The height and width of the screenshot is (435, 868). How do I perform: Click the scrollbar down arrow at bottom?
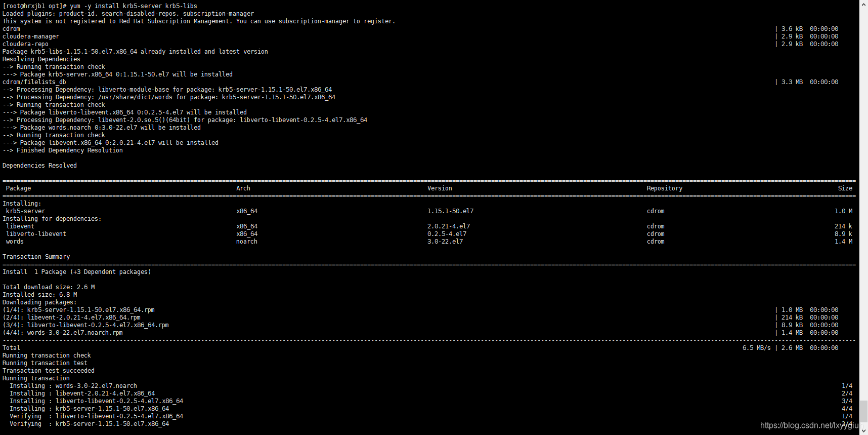tap(863, 431)
